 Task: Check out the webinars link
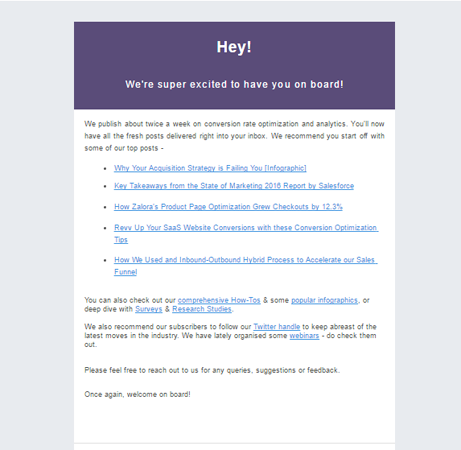(x=304, y=336)
